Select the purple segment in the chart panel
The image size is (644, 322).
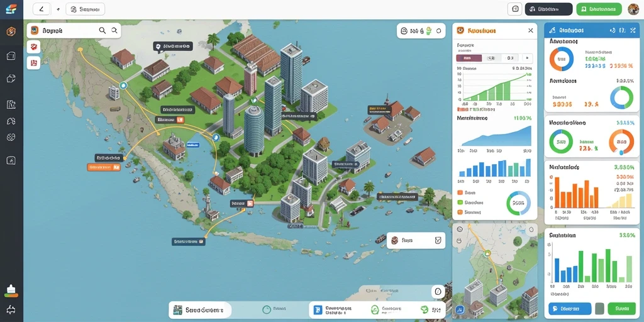click(x=469, y=58)
